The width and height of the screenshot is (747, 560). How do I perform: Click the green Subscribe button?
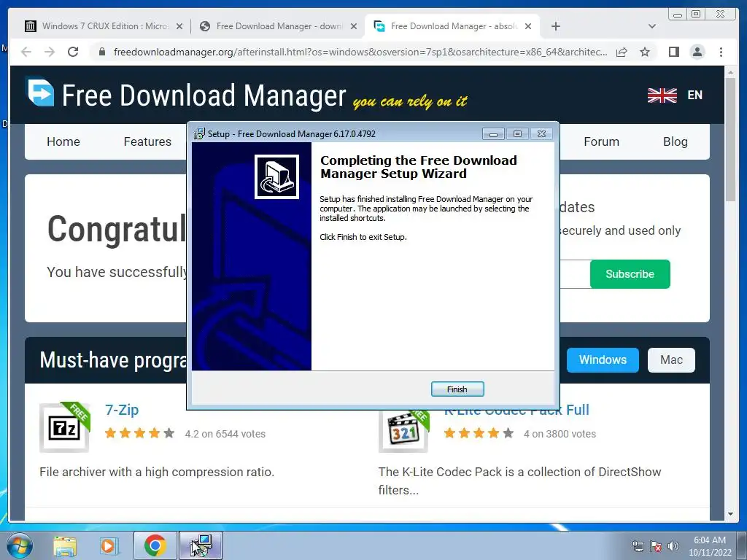[x=630, y=274]
